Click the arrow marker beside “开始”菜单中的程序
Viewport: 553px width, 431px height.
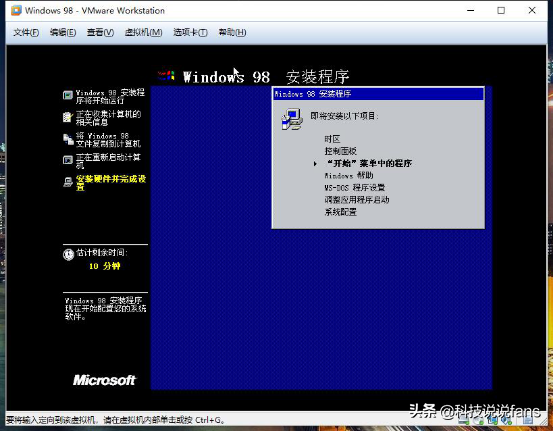315,164
